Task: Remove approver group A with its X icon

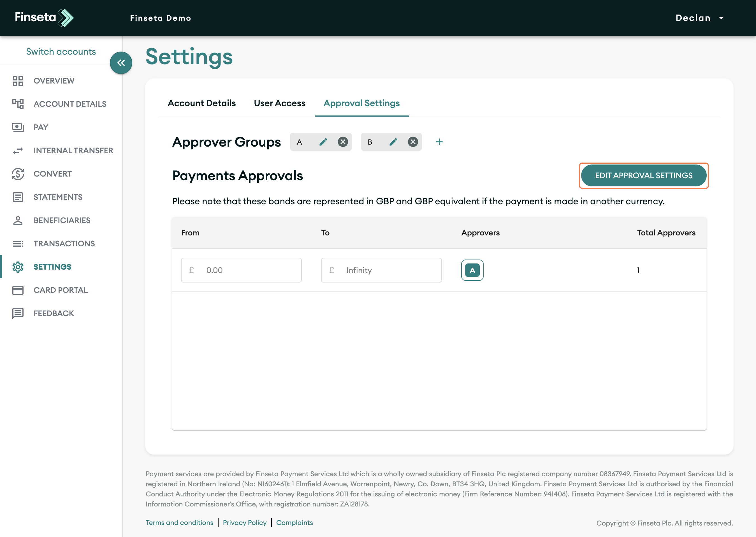Action: pos(343,142)
